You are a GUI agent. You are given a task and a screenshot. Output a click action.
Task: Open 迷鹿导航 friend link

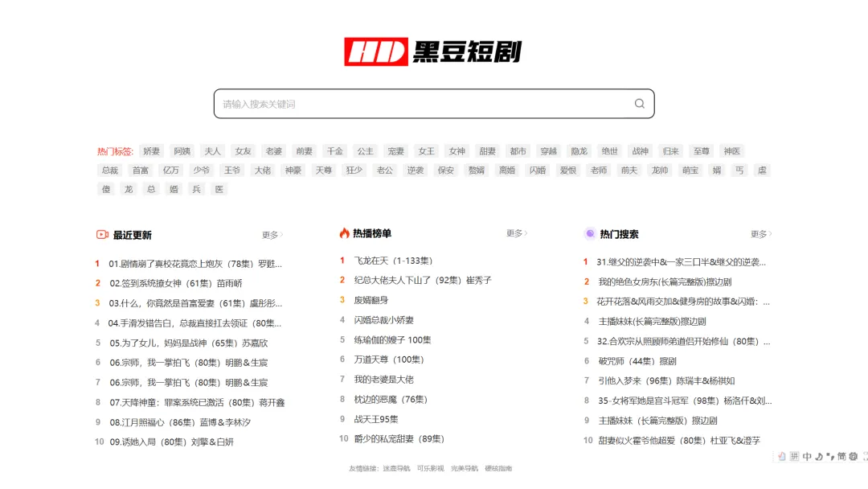[x=396, y=469]
